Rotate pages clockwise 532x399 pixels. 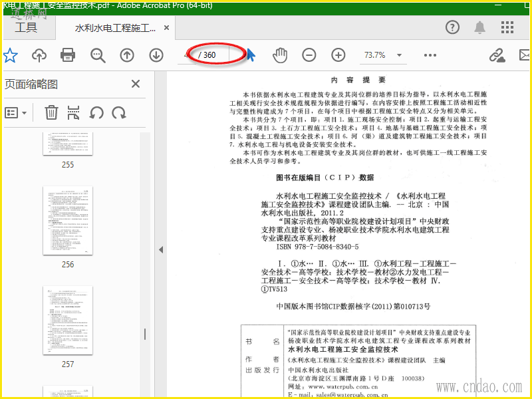click(119, 112)
